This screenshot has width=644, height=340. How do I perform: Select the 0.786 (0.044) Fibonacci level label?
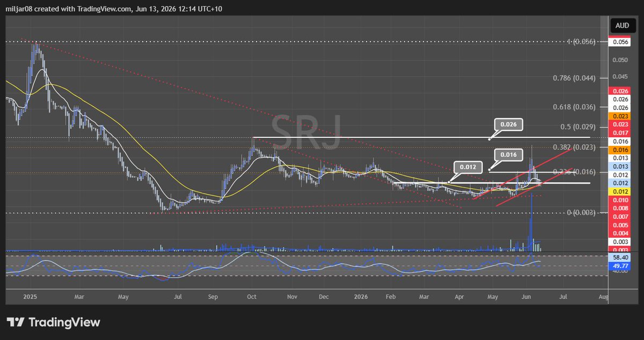(574, 78)
